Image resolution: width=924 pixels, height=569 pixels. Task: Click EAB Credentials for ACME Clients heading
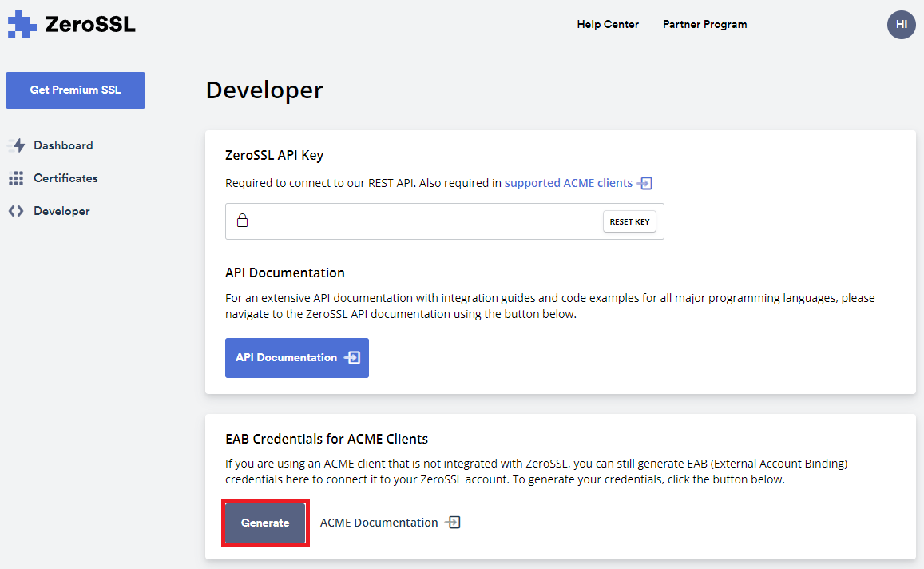point(327,440)
